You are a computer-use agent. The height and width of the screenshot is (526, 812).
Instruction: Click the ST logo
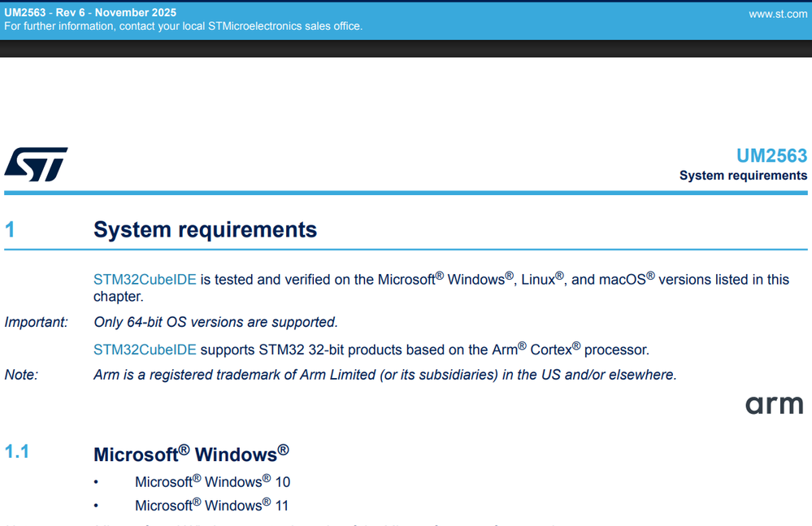[37, 165]
